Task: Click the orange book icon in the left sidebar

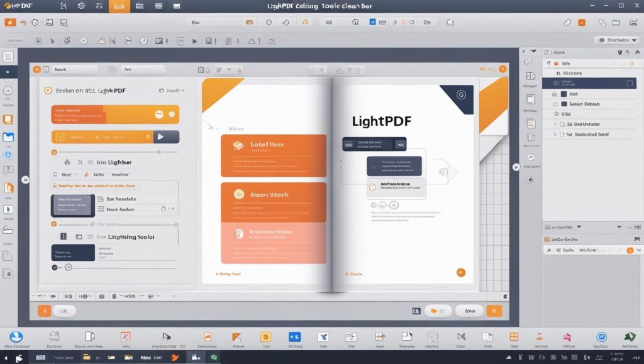Action: pyautogui.click(x=8, y=119)
